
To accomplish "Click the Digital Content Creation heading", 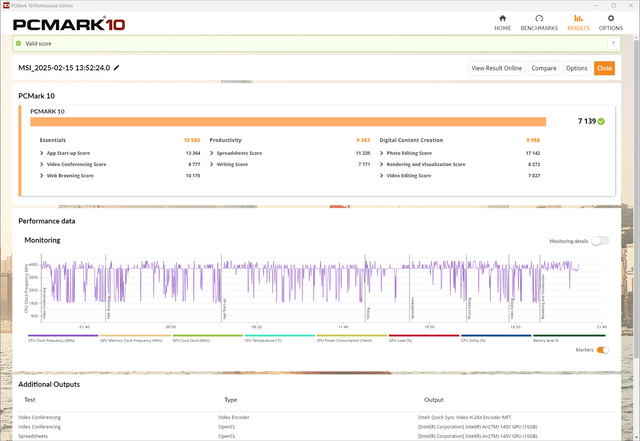I will (411, 140).
